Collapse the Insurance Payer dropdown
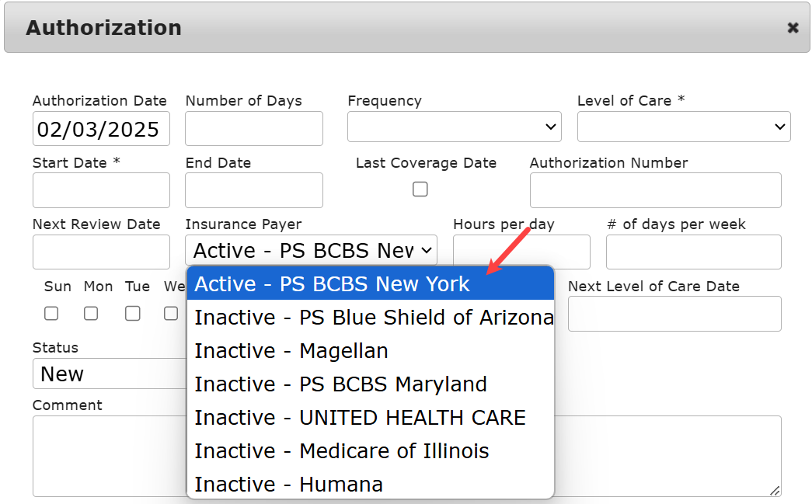The image size is (812, 504). pos(311,251)
